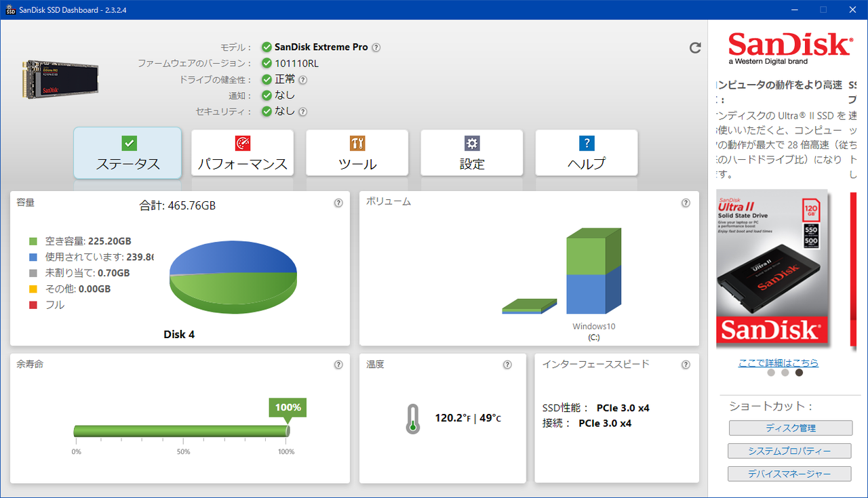Open the ステータス tab
Screen dimensions: 868x498
click(x=127, y=152)
